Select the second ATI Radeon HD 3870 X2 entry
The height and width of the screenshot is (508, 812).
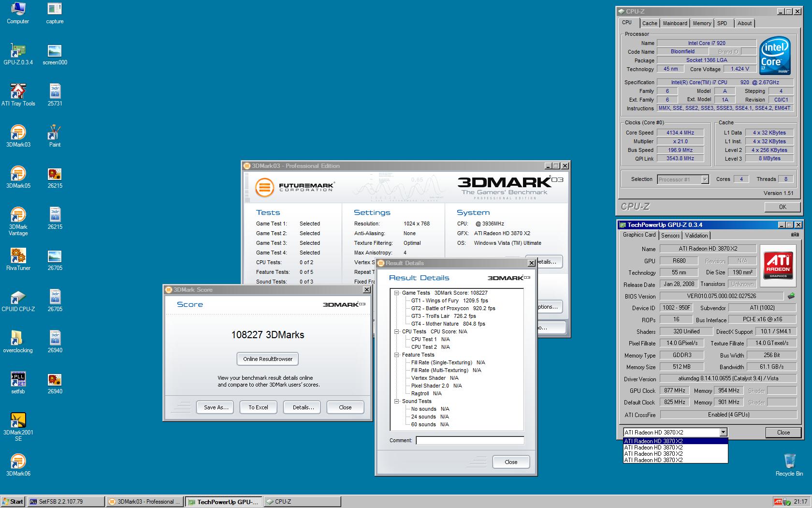click(x=675, y=448)
